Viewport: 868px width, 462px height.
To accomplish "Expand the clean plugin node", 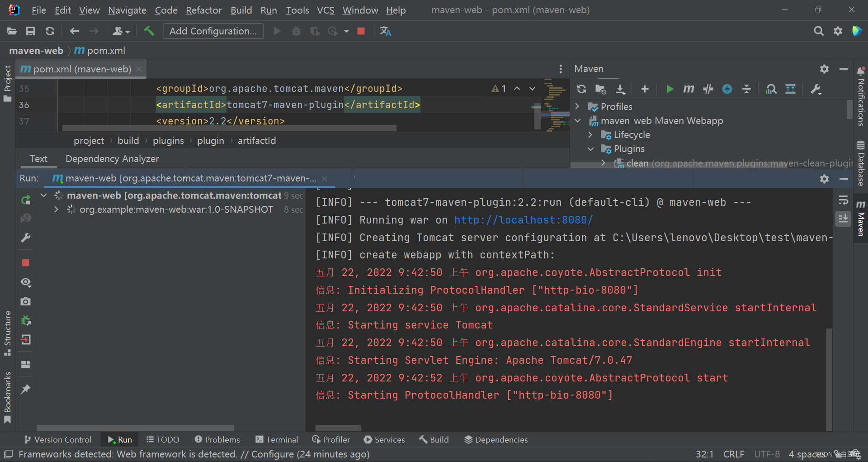I will coord(604,163).
